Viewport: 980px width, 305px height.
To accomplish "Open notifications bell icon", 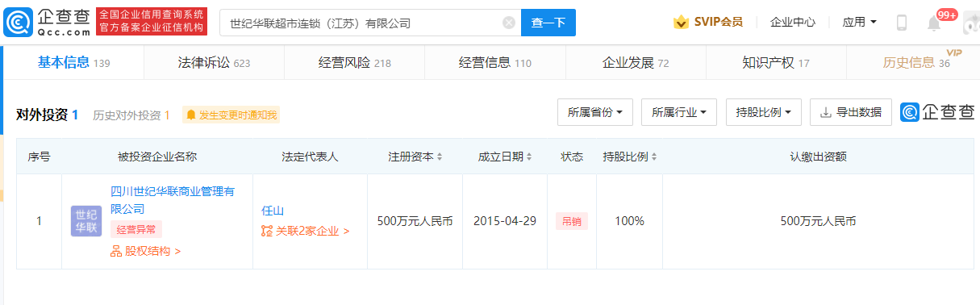I will [934, 23].
